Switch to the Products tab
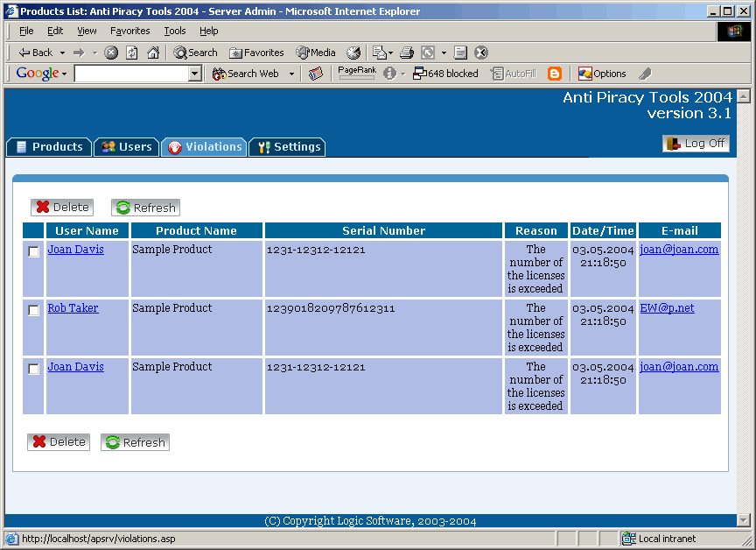The width and height of the screenshot is (756, 550). point(49,146)
